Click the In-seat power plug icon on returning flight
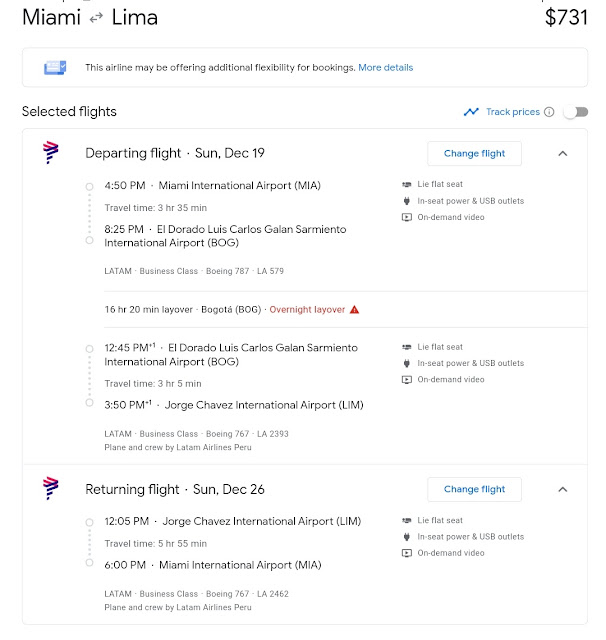This screenshot has width=606, height=640. pyautogui.click(x=406, y=537)
